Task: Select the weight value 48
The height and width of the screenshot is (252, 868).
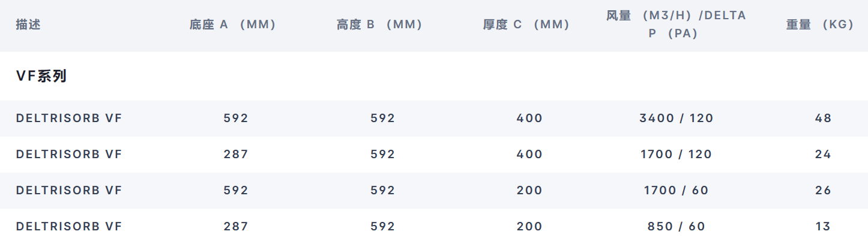Action: click(823, 118)
